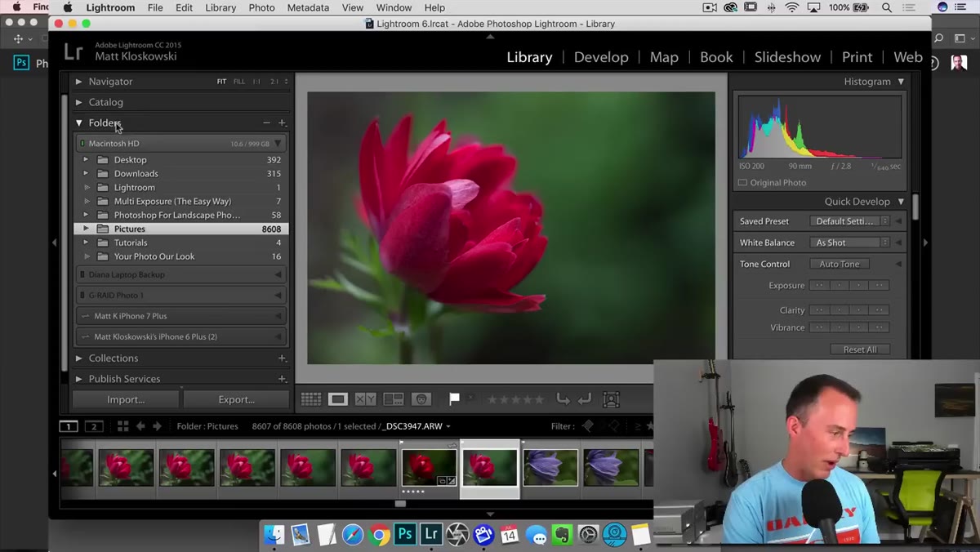Click Spotlight search in the menu bar
The height and width of the screenshot is (552, 980).
[887, 7]
